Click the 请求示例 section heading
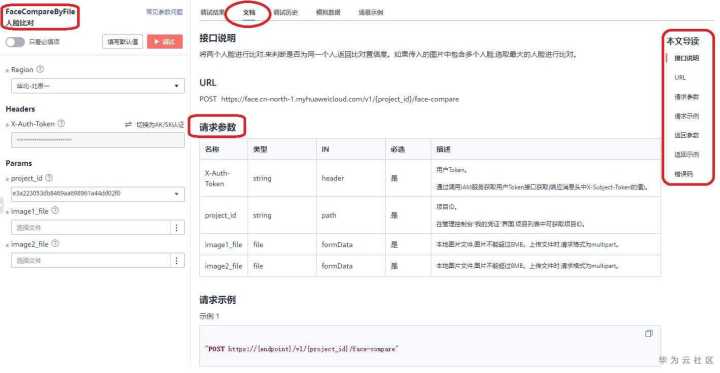This screenshot has height=373, width=720. point(218,300)
